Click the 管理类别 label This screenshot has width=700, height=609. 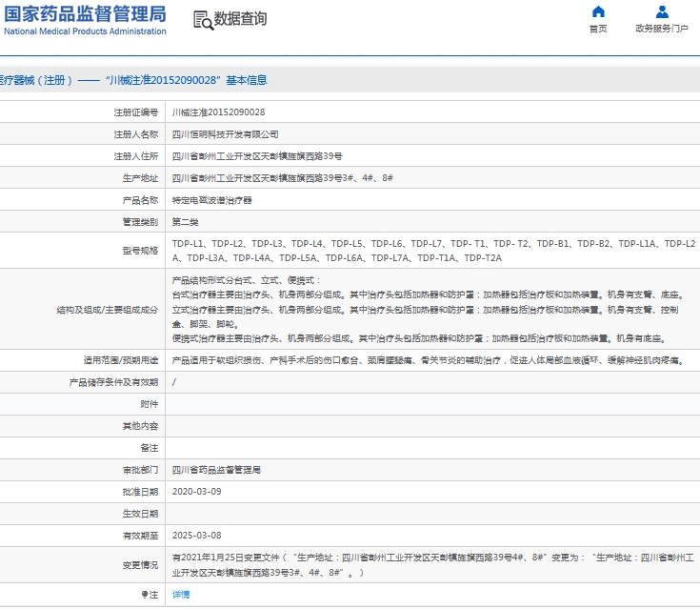(x=140, y=222)
